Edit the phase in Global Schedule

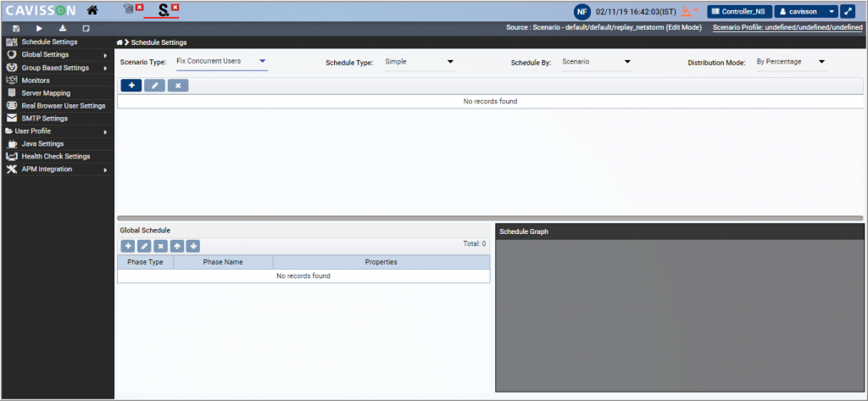[x=144, y=246]
